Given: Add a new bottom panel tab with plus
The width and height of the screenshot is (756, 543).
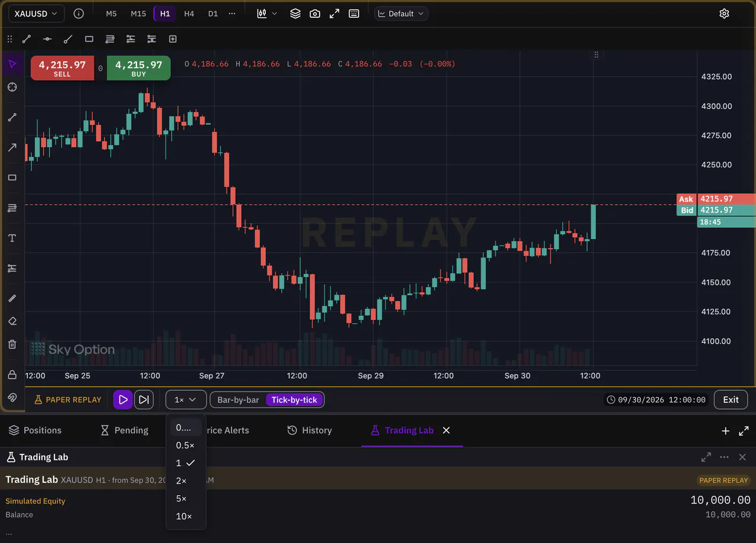Looking at the screenshot, I should (725, 431).
